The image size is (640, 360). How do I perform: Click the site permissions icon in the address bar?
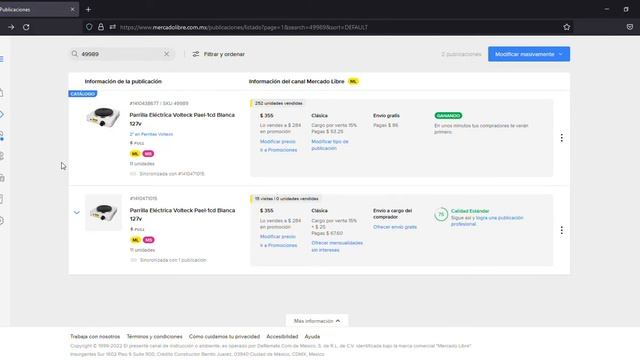point(112,27)
